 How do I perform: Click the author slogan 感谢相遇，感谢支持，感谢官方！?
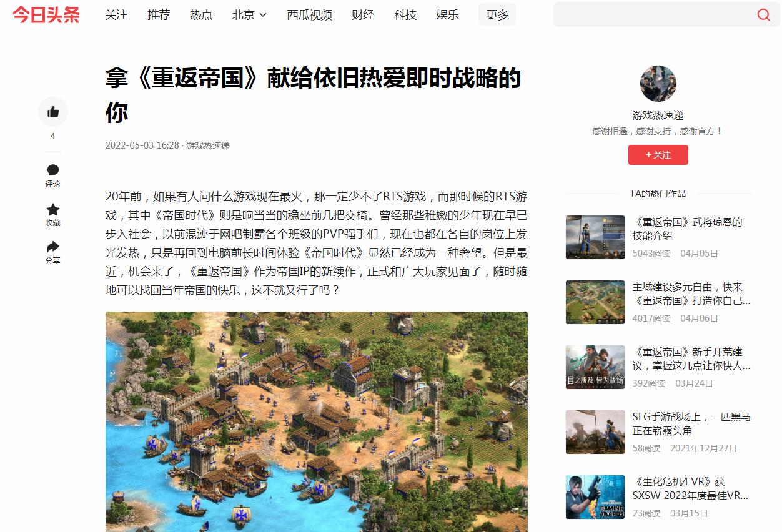point(658,131)
